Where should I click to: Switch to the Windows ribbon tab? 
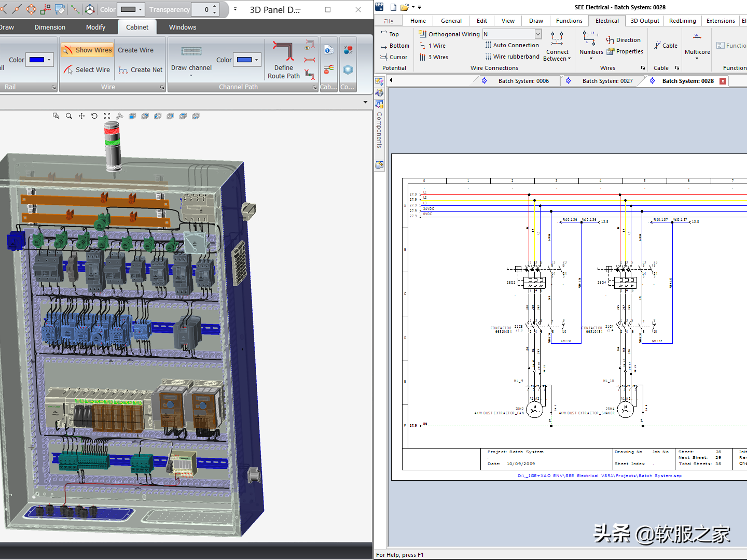click(x=183, y=27)
